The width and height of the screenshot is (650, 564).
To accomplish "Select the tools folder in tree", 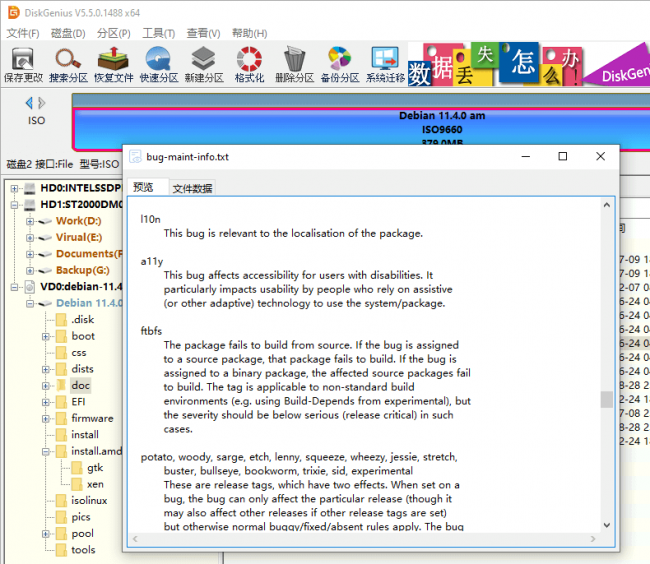I will click(x=83, y=550).
